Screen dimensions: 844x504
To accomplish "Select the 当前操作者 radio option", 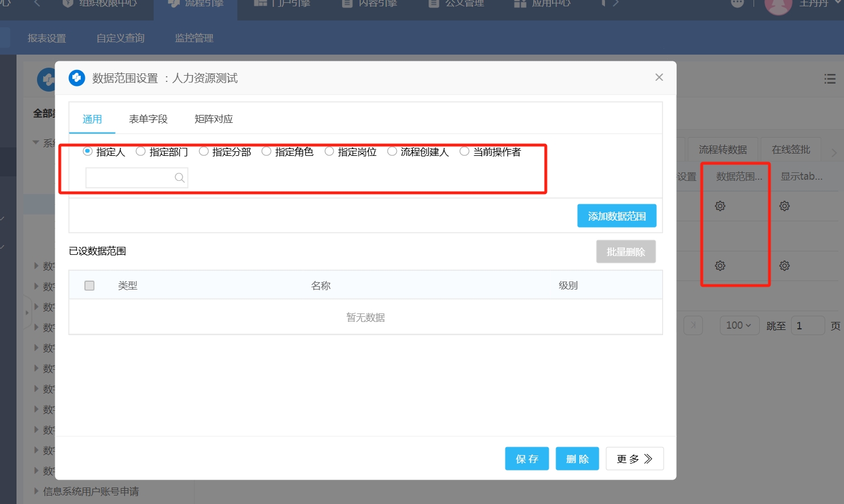I will coord(464,151).
